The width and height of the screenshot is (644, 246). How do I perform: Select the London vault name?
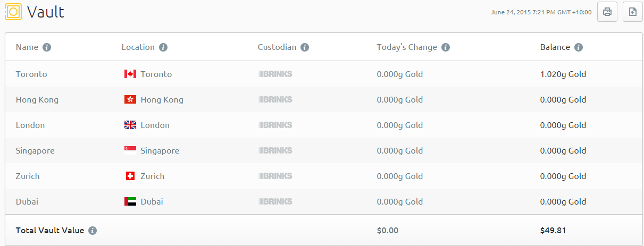pos(30,125)
